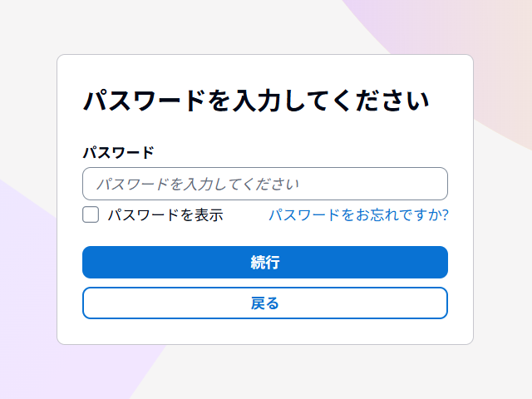Tick the box next to パスワードを表示
Screen dimensions: 532x399
click(91, 215)
